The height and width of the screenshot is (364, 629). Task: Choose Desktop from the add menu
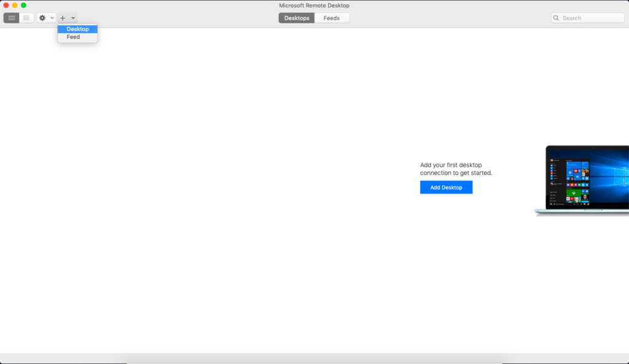(x=77, y=29)
